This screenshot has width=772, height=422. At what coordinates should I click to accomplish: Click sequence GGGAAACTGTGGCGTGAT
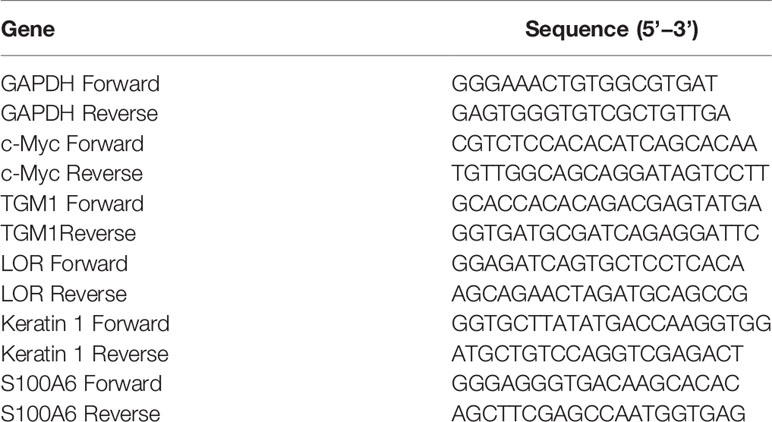pos(584,84)
